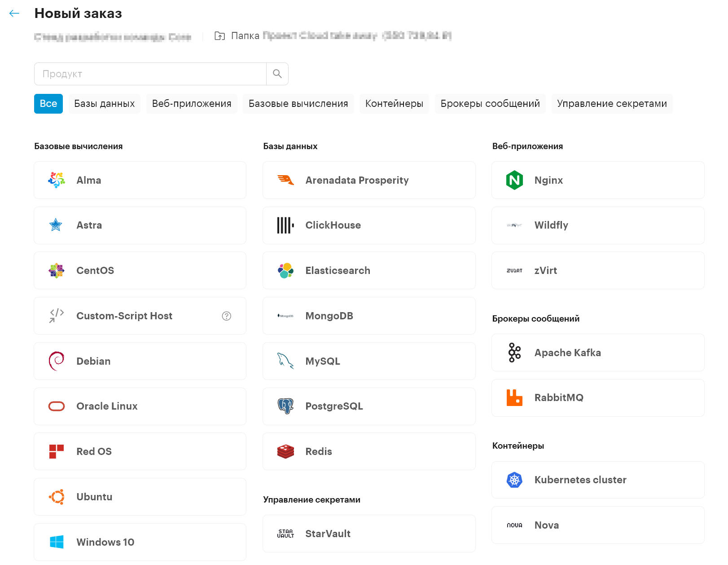This screenshot has height=565, width=728.
Task: Click the Nginx logo icon
Action: (514, 180)
